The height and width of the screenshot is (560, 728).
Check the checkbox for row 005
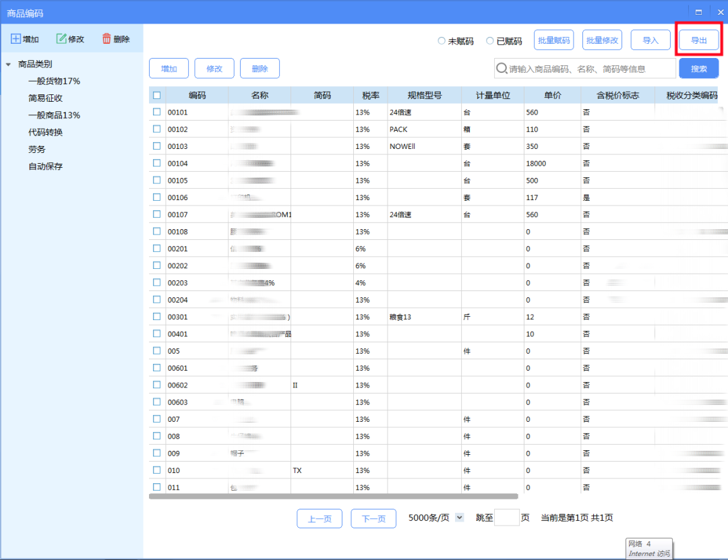157,350
